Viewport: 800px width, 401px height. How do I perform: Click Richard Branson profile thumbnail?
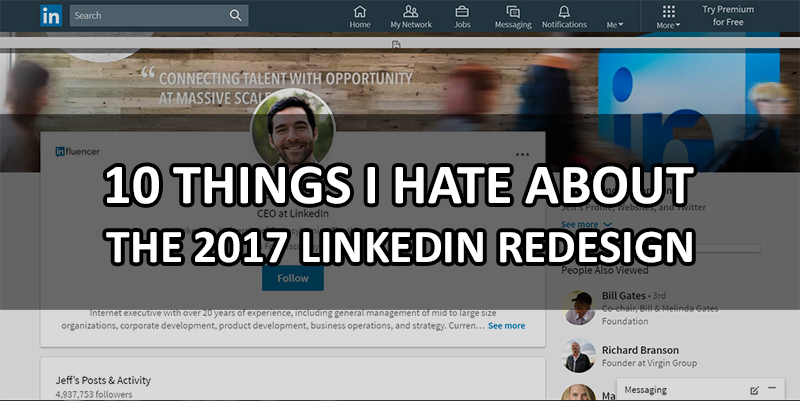coord(579,356)
